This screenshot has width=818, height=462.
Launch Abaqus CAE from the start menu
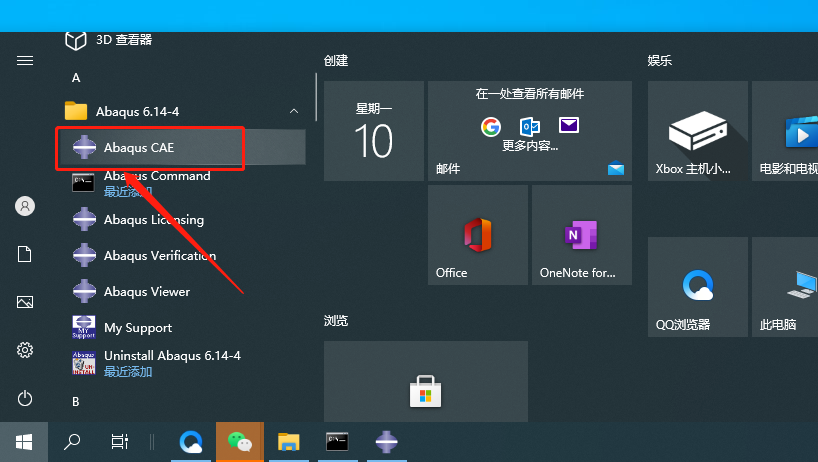click(181, 148)
